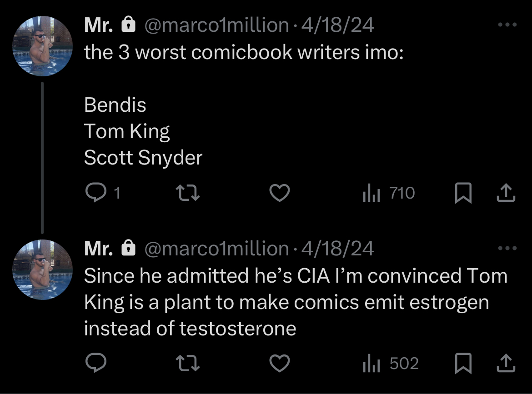The height and width of the screenshot is (394, 532).
Task: Retweet the first tweet about comicbook writers
Action: (188, 193)
